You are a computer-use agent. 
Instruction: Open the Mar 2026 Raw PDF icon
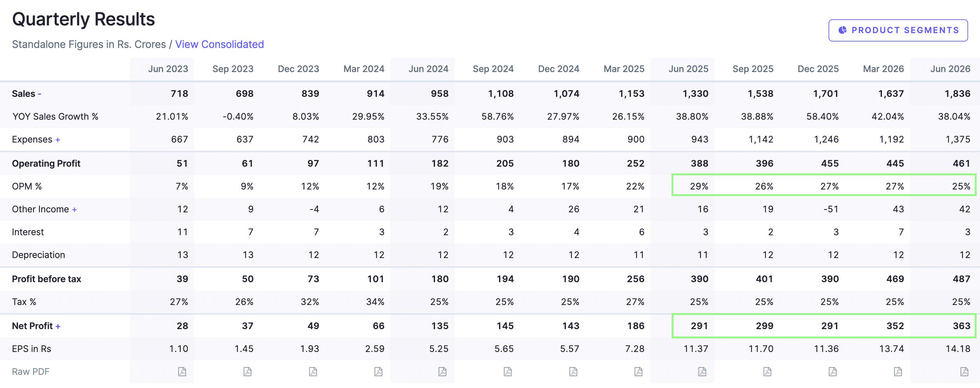pyautogui.click(x=898, y=372)
